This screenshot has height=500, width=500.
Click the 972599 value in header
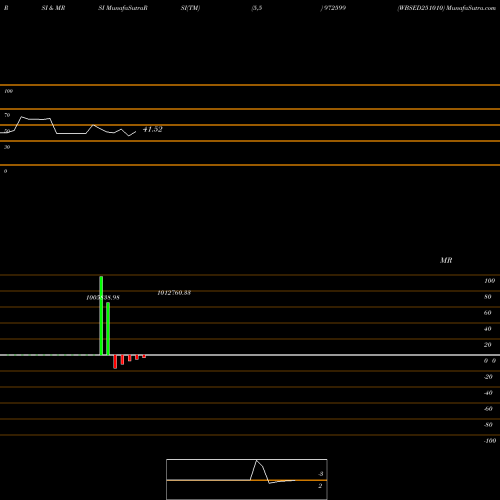point(335,8)
